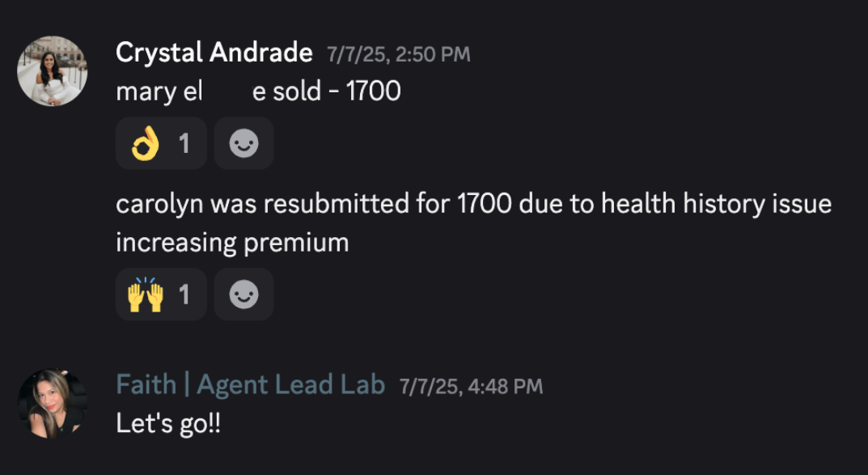The width and height of the screenshot is (868, 475).
Task: Open Crystal Andrade's profile avatar
Action: [52, 71]
